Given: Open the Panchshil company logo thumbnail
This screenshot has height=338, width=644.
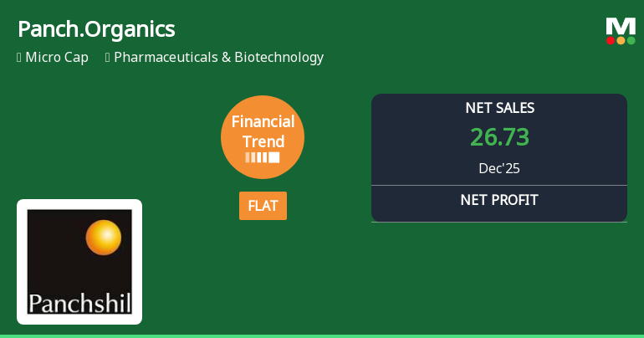Looking at the screenshot, I should pyautogui.click(x=79, y=262).
